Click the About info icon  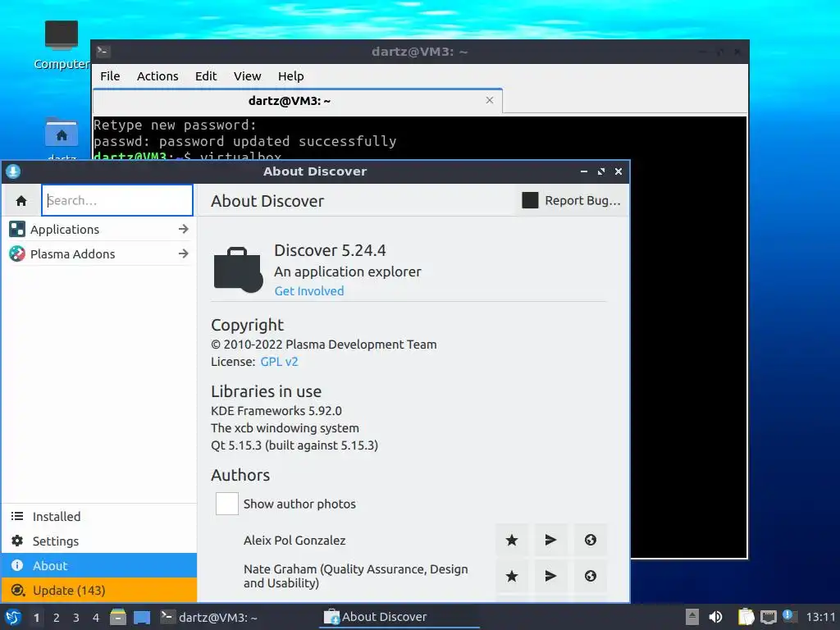click(17, 566)
